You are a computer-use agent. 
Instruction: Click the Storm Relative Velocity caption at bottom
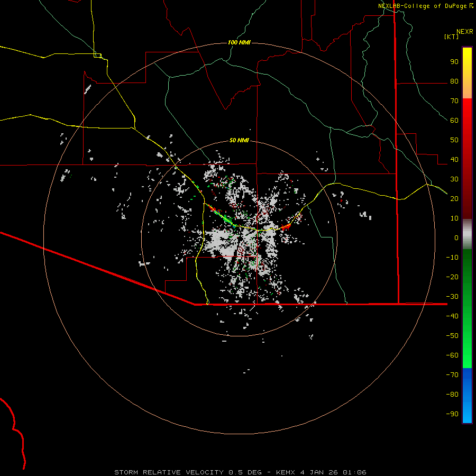coord(240,472)
